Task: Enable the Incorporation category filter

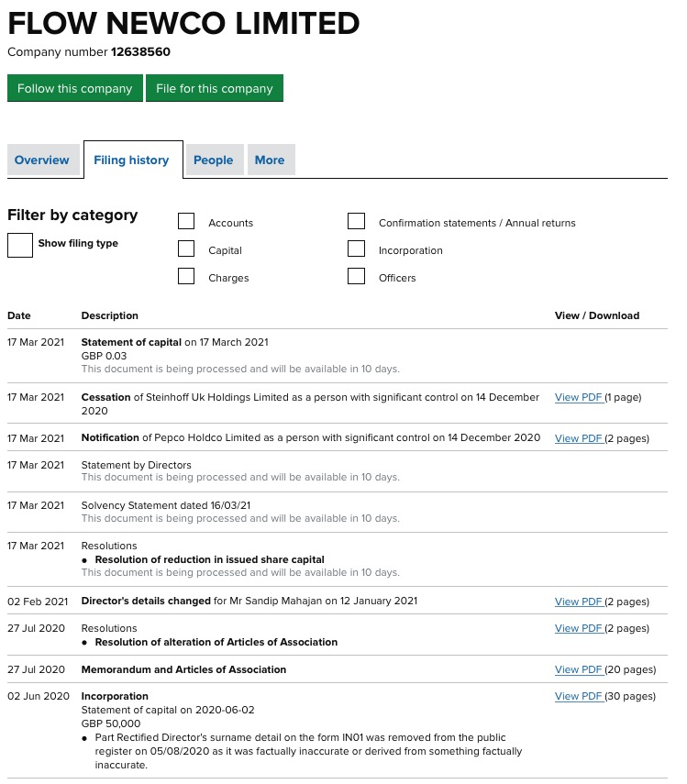Action: coord(357,248)
